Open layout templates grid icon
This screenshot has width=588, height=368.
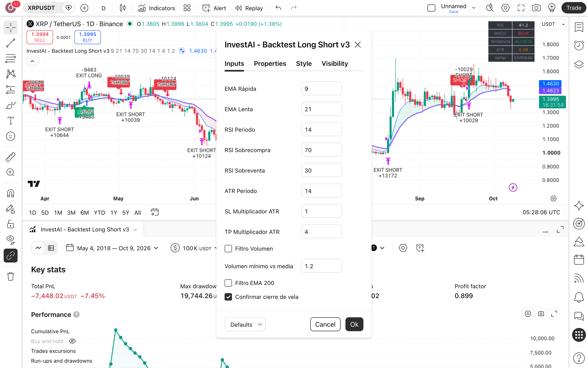pyautogui.click(x=187, y=8)
